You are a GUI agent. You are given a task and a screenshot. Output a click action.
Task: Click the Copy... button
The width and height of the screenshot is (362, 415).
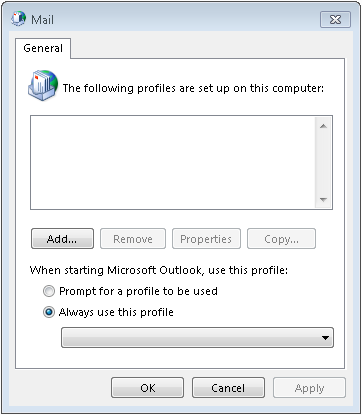281,239
